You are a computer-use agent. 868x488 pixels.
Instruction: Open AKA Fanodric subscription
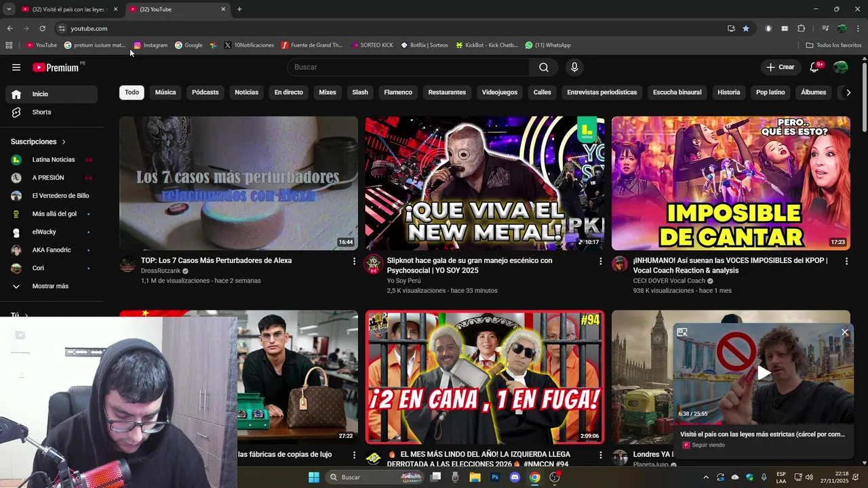[x=52, y=250]
